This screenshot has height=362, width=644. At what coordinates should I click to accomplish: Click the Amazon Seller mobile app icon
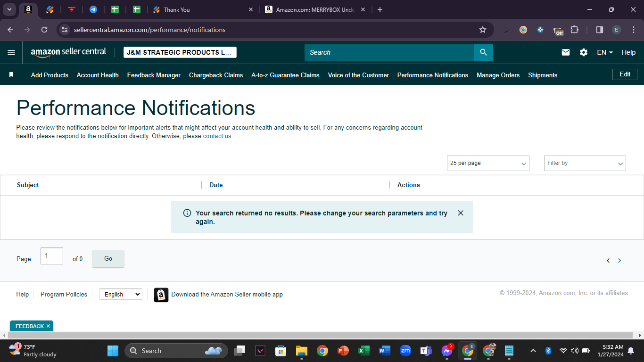click(161, 295)
